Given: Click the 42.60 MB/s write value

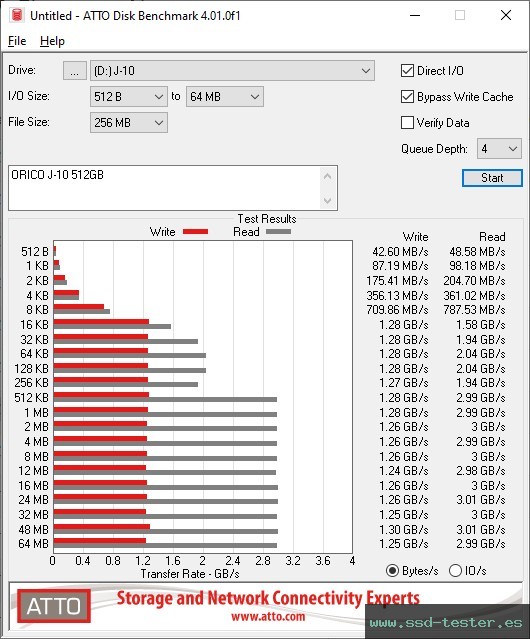Looking at the screenshot, I should (400, 252).
